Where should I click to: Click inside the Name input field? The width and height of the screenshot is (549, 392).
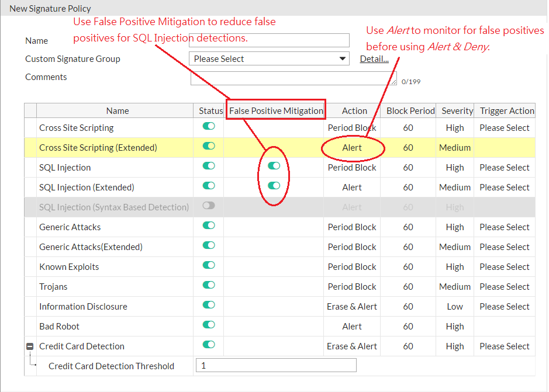click(x=268, y=40)
